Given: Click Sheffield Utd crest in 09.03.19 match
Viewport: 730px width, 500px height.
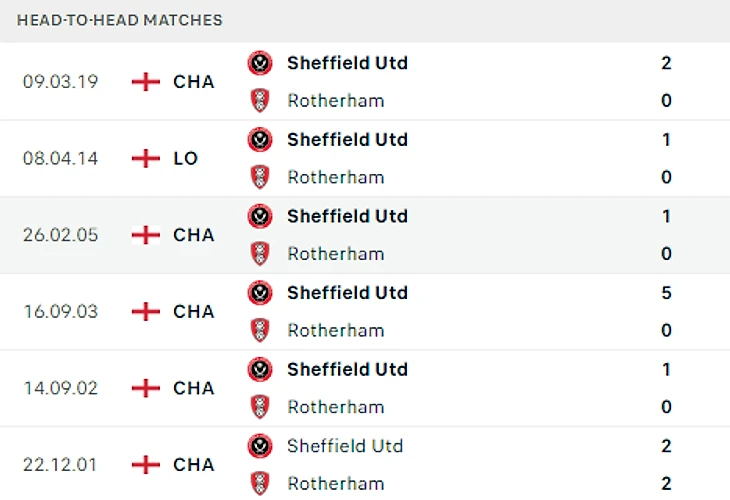Looking at the screenshot, I should coord(260,63).
